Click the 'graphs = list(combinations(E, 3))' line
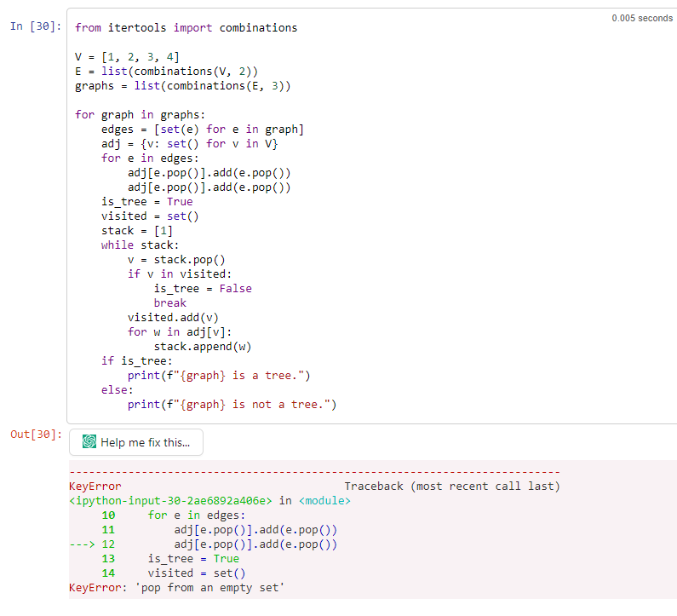The height and width of the screenshot is (616, 677). [x=182, y=86]
